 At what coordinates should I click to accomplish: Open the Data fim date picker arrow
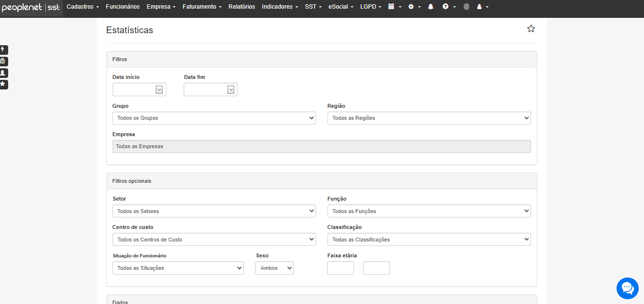pyautogui.click(x=230, y=89)
